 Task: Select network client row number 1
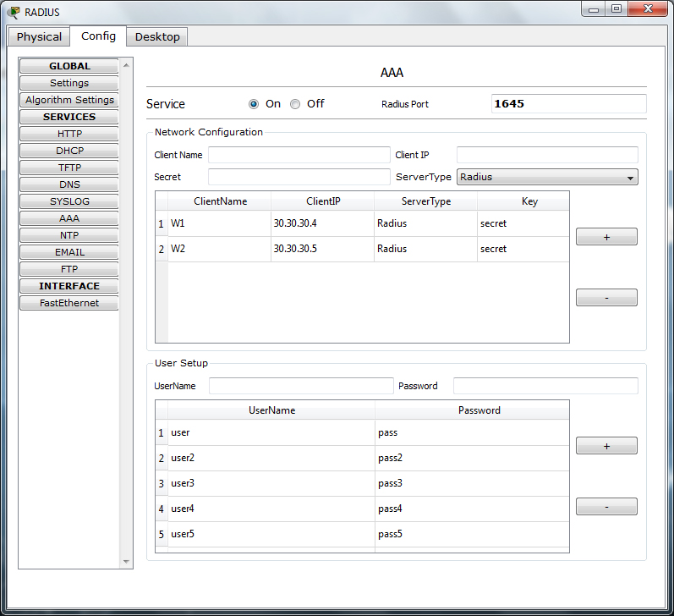pos(162,223)
